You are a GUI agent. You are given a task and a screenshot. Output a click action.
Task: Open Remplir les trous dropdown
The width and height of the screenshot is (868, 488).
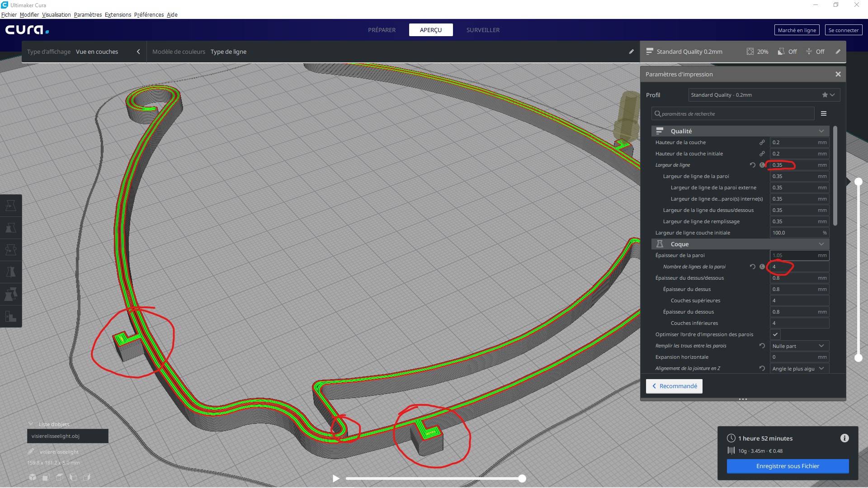pos(799,346)
